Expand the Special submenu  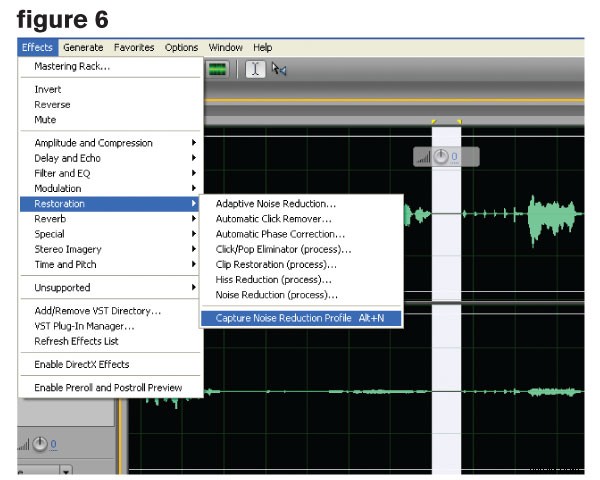(110, 234)
